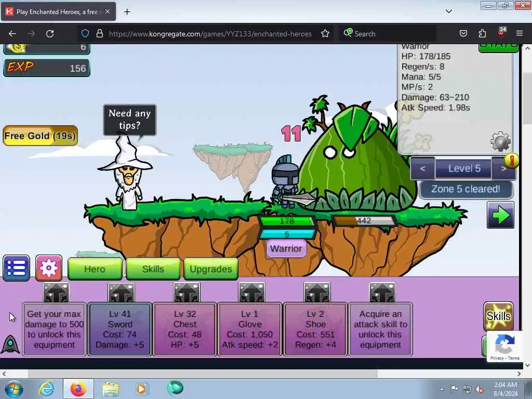
Task: Open the Pocket save icon
Action: point(463,34)
